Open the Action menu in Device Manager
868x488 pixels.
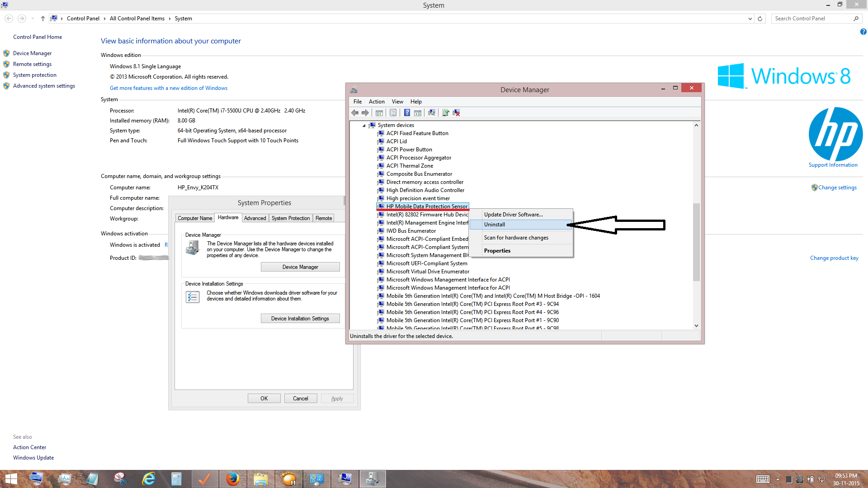[x=376, y=102]
